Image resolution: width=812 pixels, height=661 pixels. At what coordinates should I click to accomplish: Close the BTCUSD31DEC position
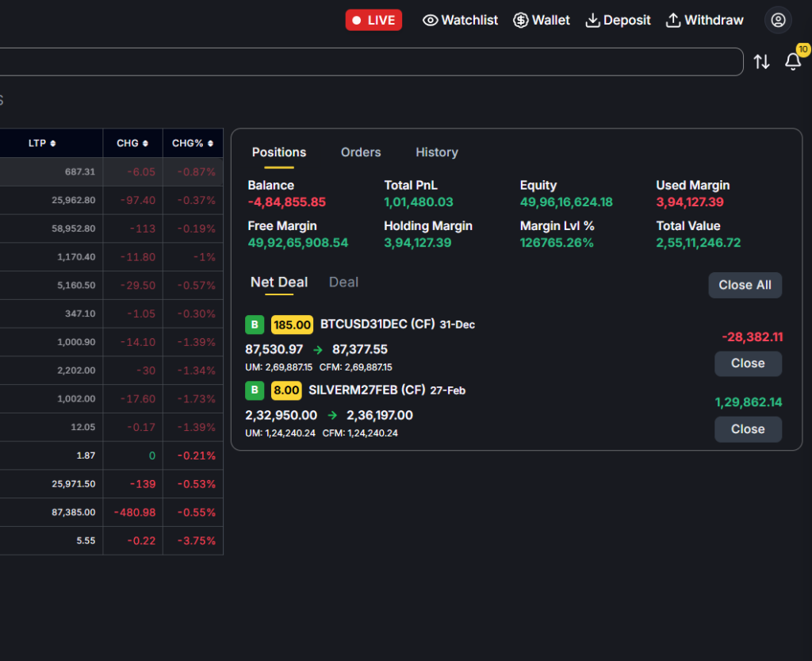tap(747, 363)
